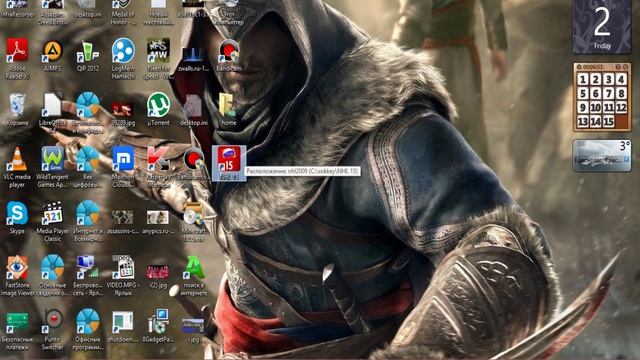Open the WildTangent Games App icon

(53, 159)
